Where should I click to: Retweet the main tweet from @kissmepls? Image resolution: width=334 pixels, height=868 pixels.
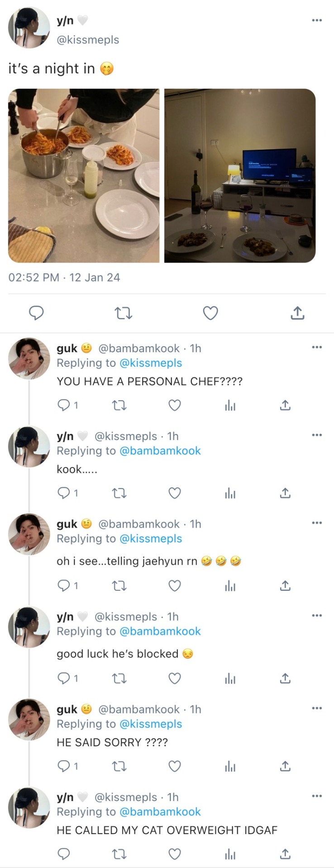[123, 313]
